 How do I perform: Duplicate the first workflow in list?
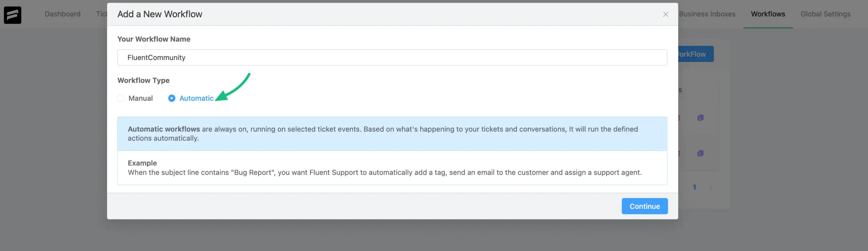(x=701, y=118)
